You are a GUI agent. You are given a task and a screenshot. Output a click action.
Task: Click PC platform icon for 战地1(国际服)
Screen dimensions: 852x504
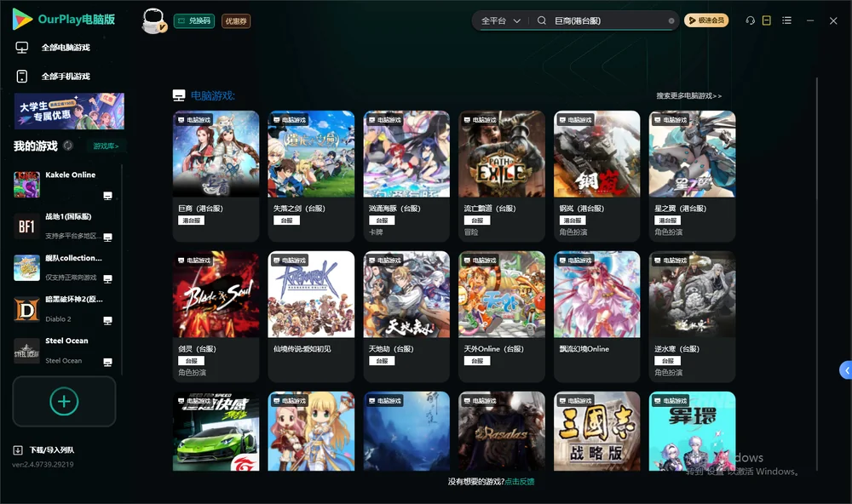click(x=107, y=238)
